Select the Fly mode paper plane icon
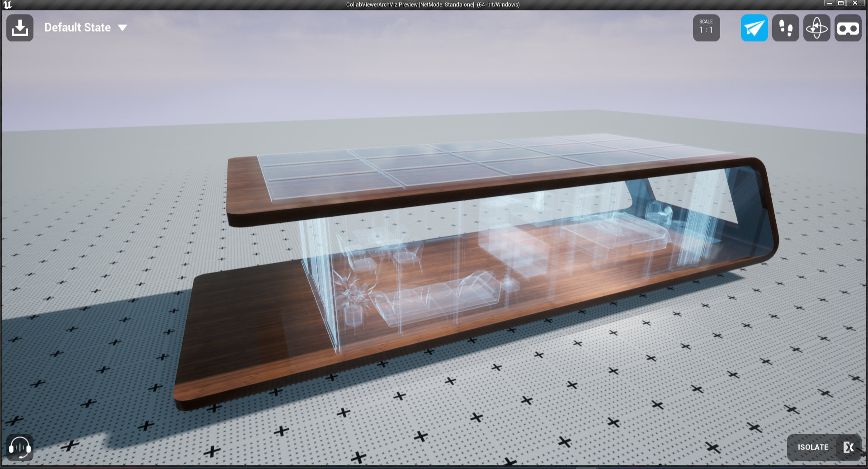 (x=754, y=28)
